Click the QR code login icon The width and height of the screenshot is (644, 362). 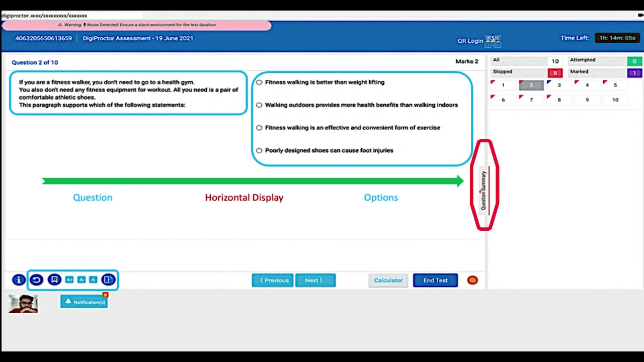(493, 41)
